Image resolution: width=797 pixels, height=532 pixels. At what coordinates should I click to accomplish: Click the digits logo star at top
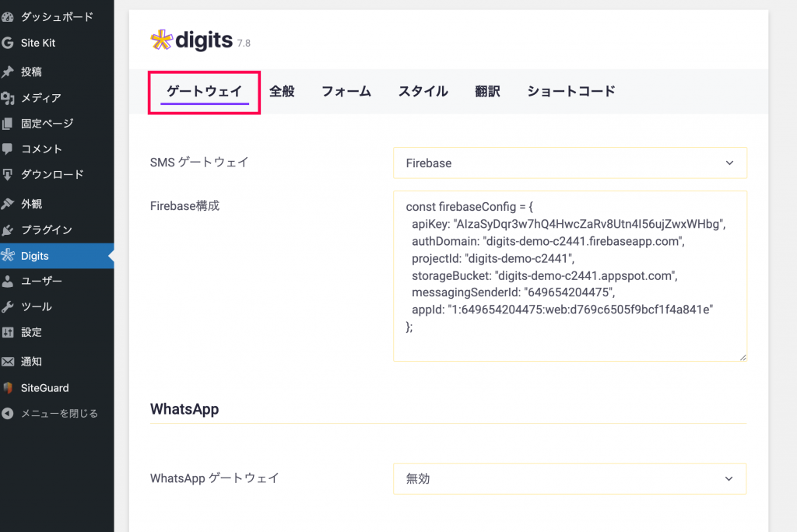click(162, 40)
